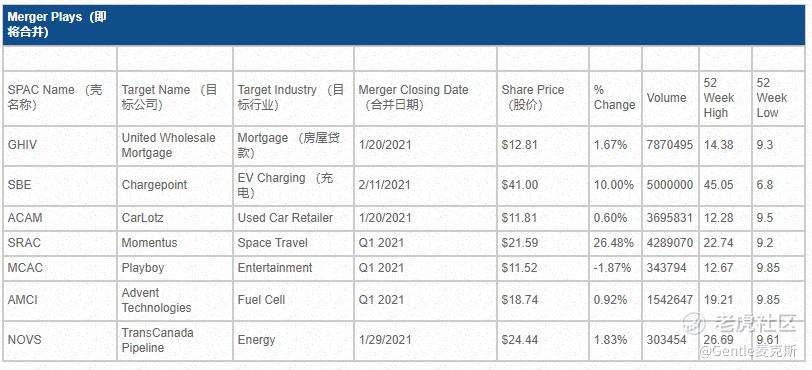
Task: Click the NOVS ticker cell
Action: coord(24,340)
